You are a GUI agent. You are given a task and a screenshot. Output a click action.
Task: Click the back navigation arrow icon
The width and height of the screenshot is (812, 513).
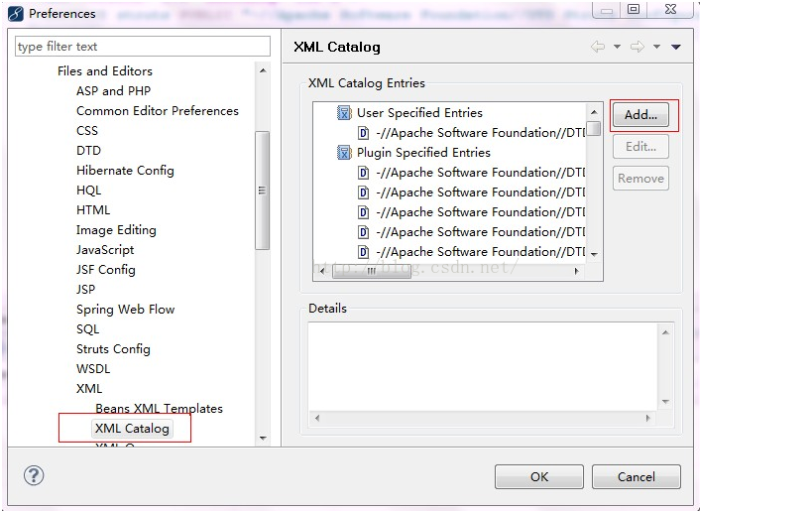tap(598, 47)
